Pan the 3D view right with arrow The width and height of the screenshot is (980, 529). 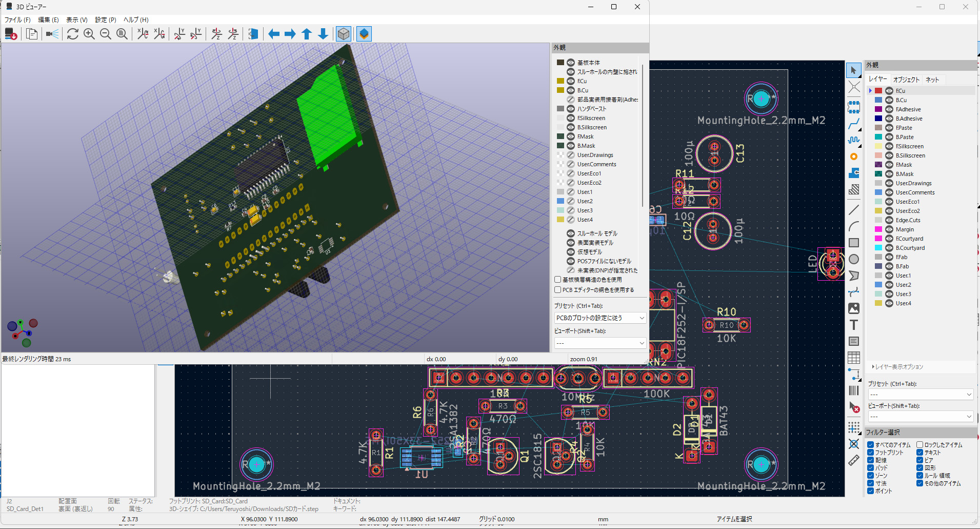(x=290, y=34)
